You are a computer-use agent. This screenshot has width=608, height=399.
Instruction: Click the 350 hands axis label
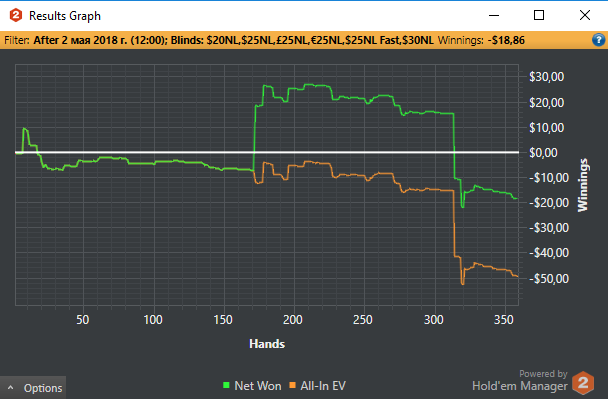tap(504, 320)
